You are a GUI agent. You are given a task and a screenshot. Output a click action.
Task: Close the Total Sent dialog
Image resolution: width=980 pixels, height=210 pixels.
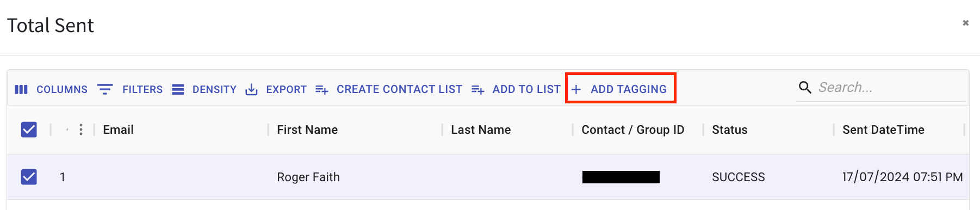pyautogui.click(x=966, y=23)
